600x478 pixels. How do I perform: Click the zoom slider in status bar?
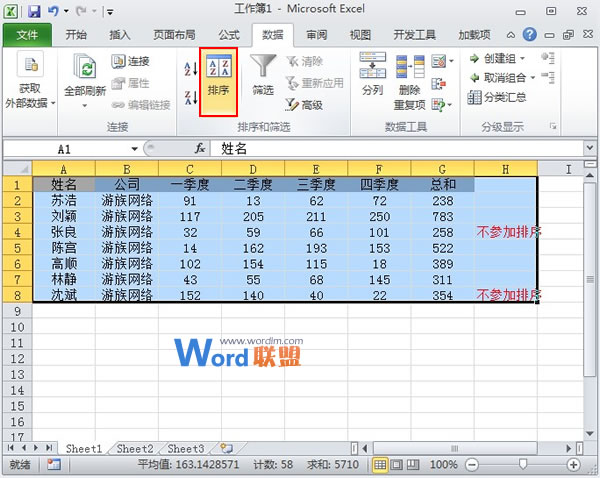523,466
